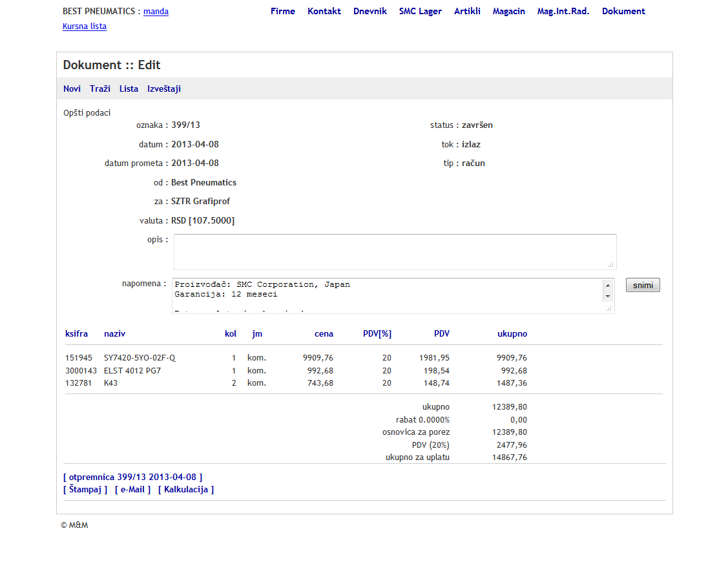Click item name ELST 4012 PG7
Viewport: 728px width, 566px height.
click(x=132, y=370)
